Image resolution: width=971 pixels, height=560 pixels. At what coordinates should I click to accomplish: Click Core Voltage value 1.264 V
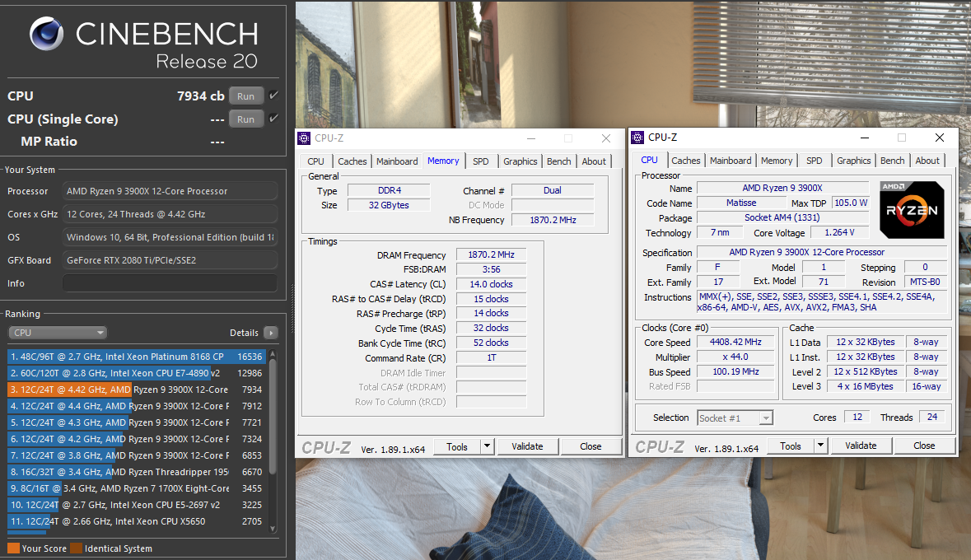839,232
